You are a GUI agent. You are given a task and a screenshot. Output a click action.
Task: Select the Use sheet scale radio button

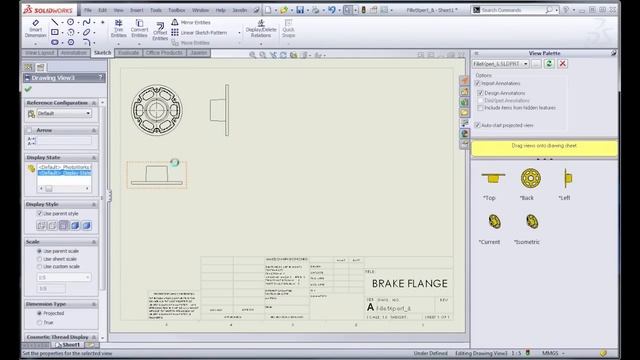(x=40, y=259)
